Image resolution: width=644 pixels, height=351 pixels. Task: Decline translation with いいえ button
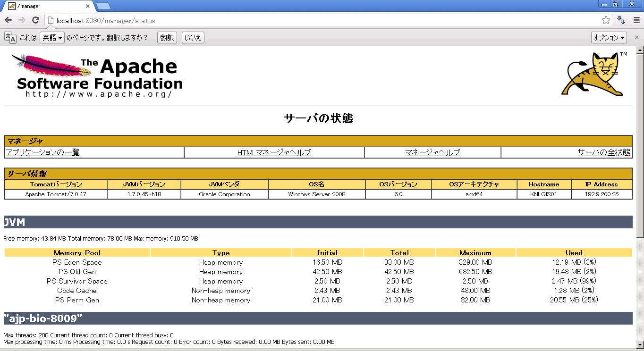[193, 38]
